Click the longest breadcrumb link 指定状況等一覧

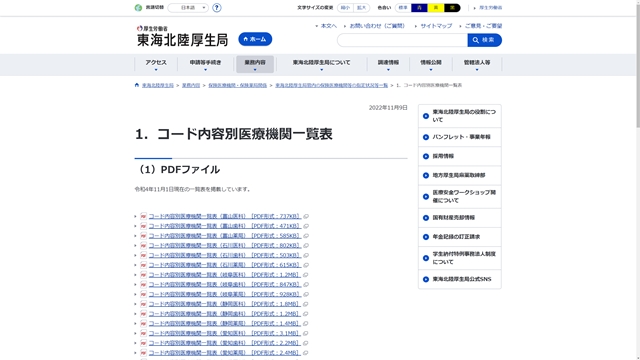coord(331,85)
